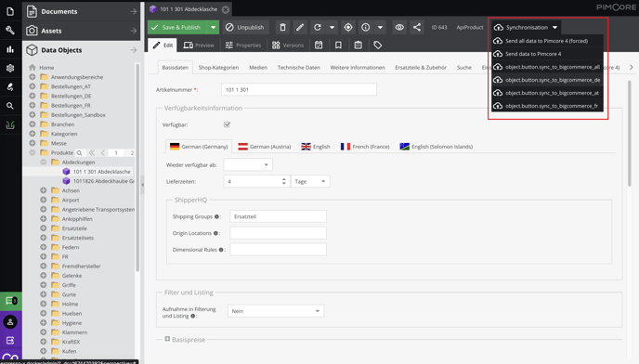The image size is (639, 364).
Task: Click the main form vertical scrollbar
Action: 629,135
